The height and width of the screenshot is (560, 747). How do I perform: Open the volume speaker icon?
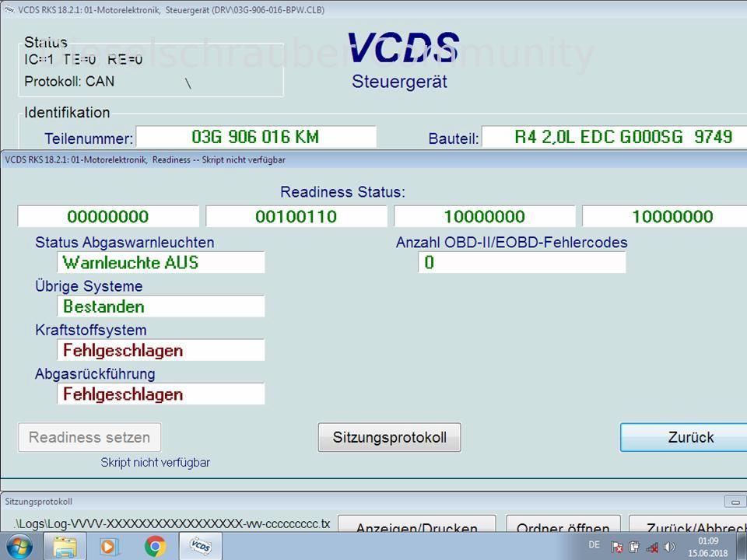(x=669, y=547)
